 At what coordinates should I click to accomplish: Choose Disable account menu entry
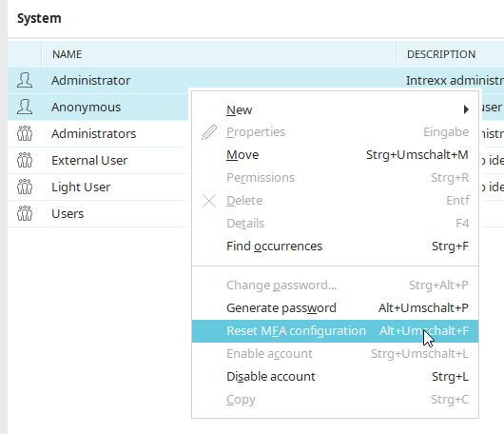[335, 377]
